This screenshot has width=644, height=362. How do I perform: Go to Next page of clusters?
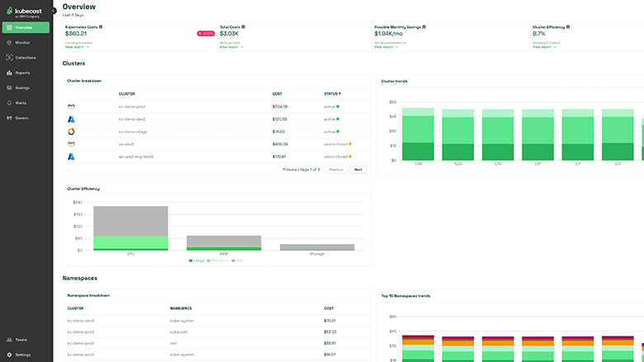[x=358, y=169]
